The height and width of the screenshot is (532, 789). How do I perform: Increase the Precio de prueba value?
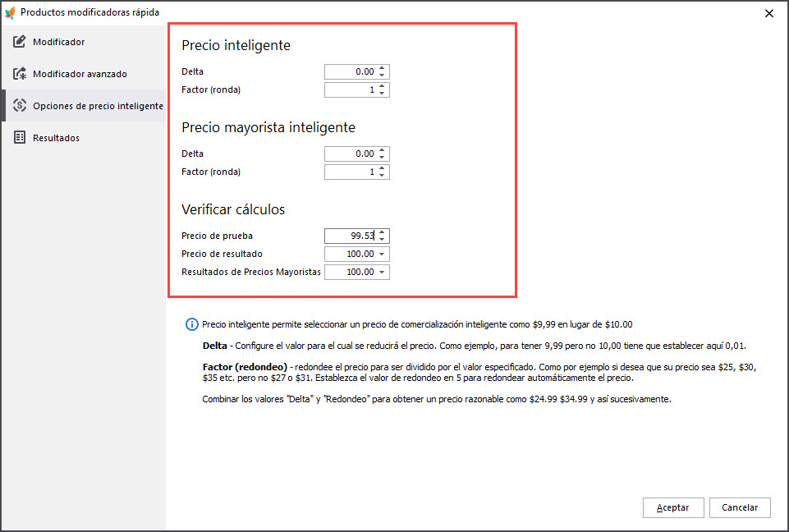click(382, 232)
